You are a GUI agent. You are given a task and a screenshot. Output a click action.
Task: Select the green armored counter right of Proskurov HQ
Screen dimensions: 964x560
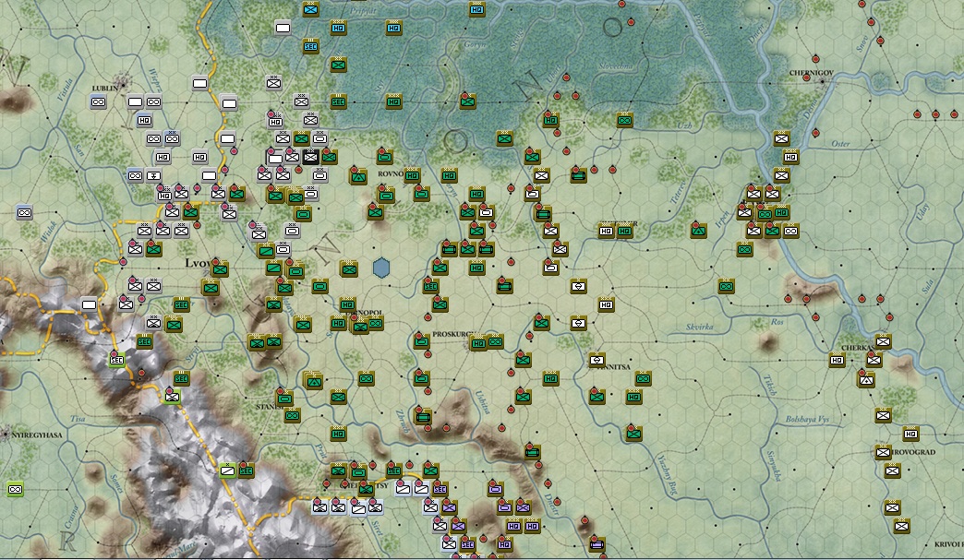pos(495,341)
